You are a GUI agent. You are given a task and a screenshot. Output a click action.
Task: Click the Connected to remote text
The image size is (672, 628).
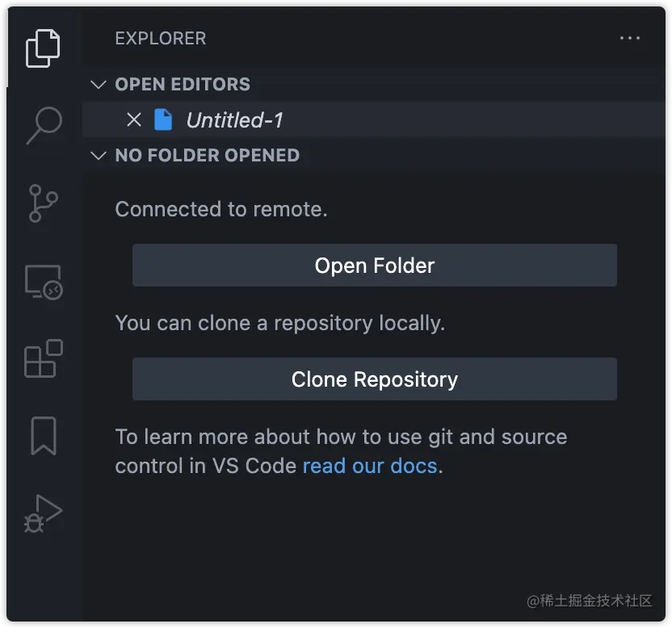(221, 209)
